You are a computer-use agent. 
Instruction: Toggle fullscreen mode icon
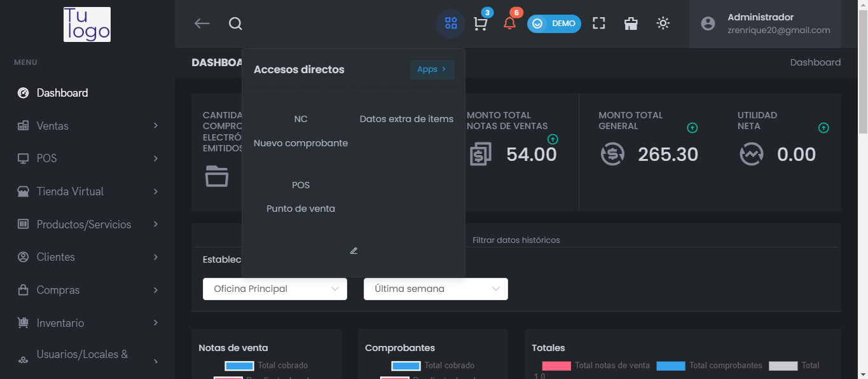598,24
